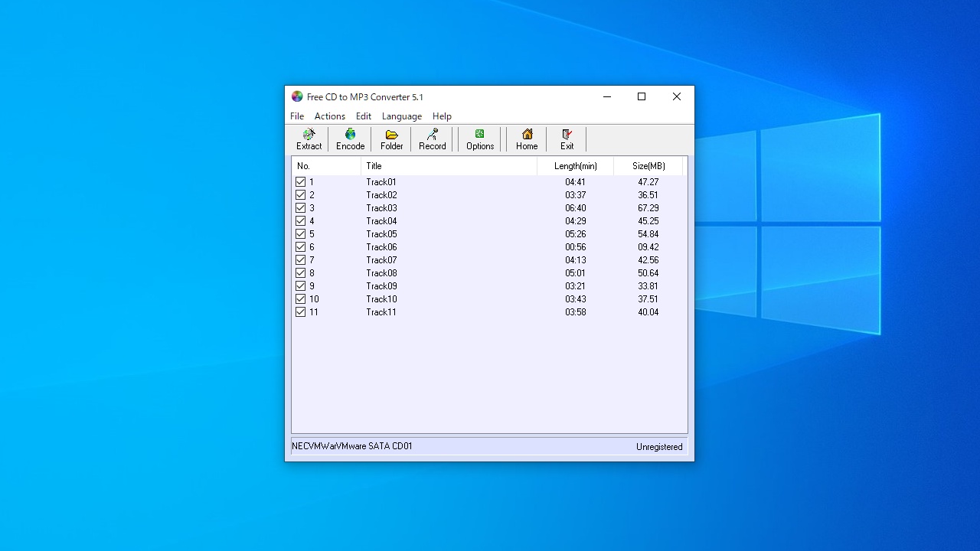Click the 54.84 size value

[648, 234]
